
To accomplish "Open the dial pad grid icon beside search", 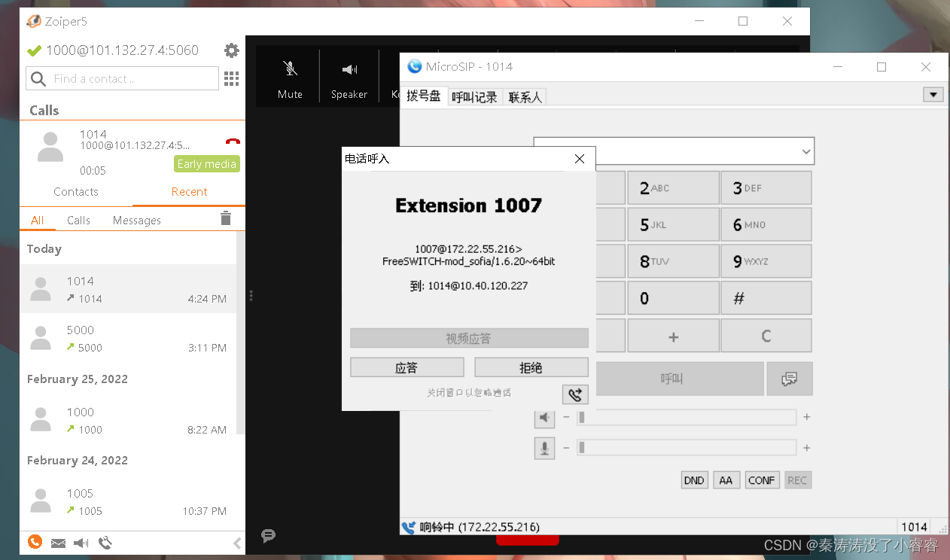I will (231, 78).
